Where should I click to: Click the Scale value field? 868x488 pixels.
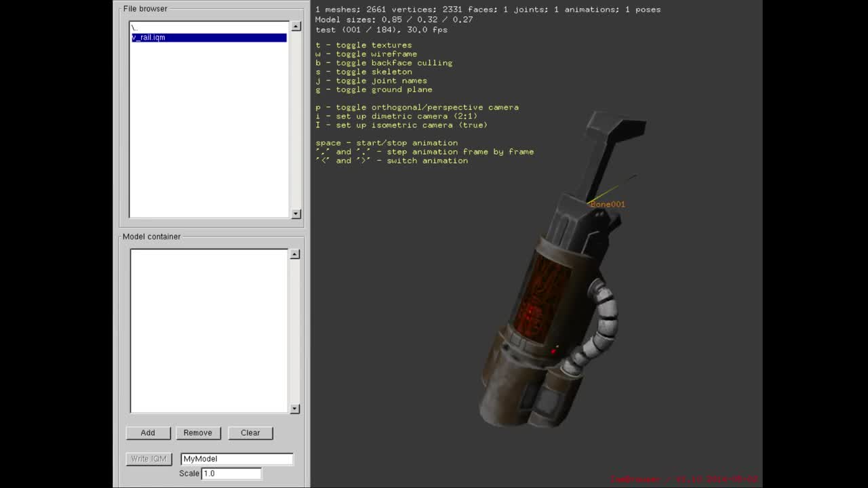pos(231,473)
